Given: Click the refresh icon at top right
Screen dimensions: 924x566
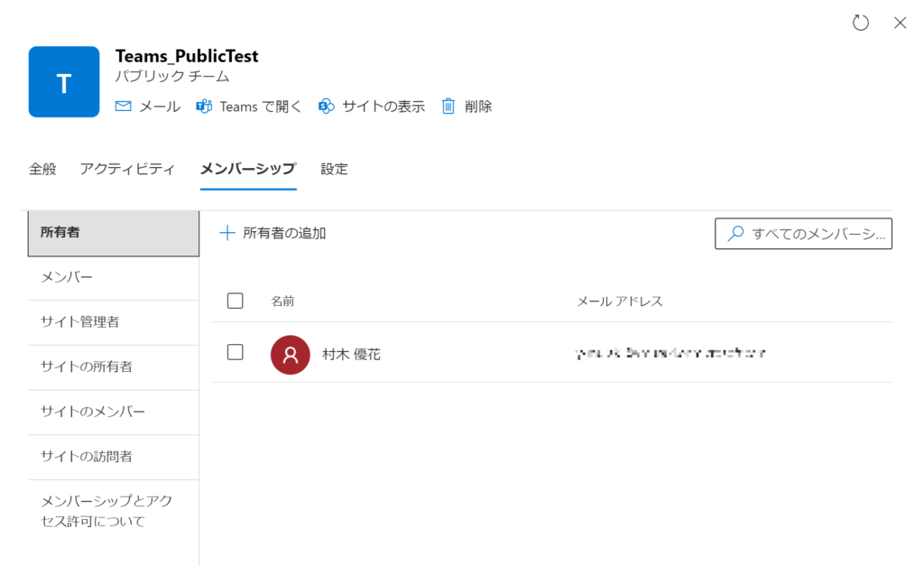Looking at the screenshot, I should tap(860, 23).
